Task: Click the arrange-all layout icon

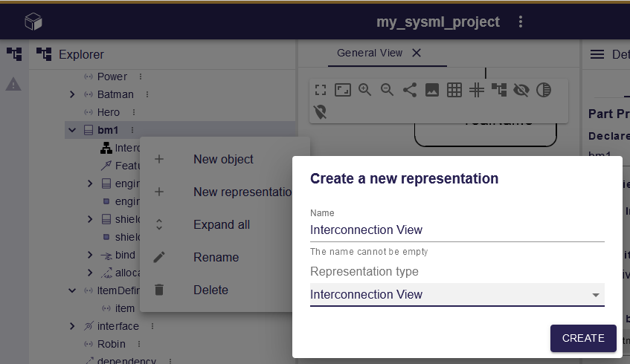Action: pos(499,90)
